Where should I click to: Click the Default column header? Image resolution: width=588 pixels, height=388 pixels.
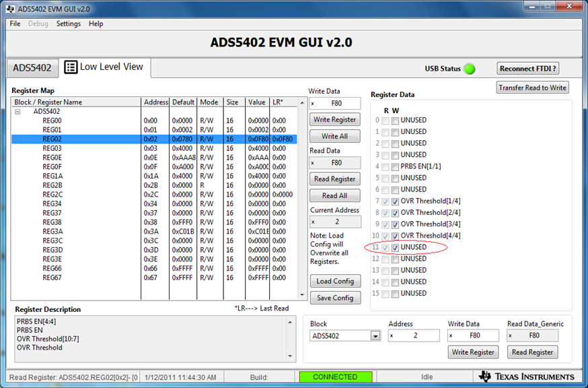183,102
